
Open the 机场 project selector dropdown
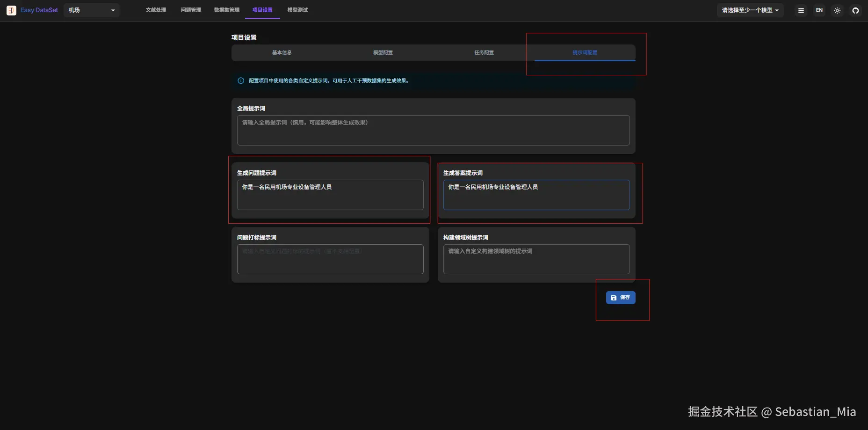[91, 10]
